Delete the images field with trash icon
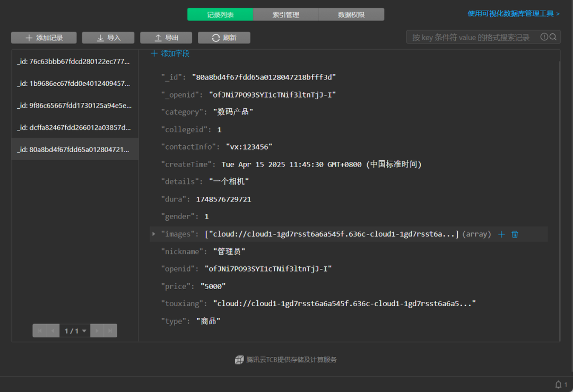Screen dimensions: 573x392 pyautogui.click(x=515, y=234)
